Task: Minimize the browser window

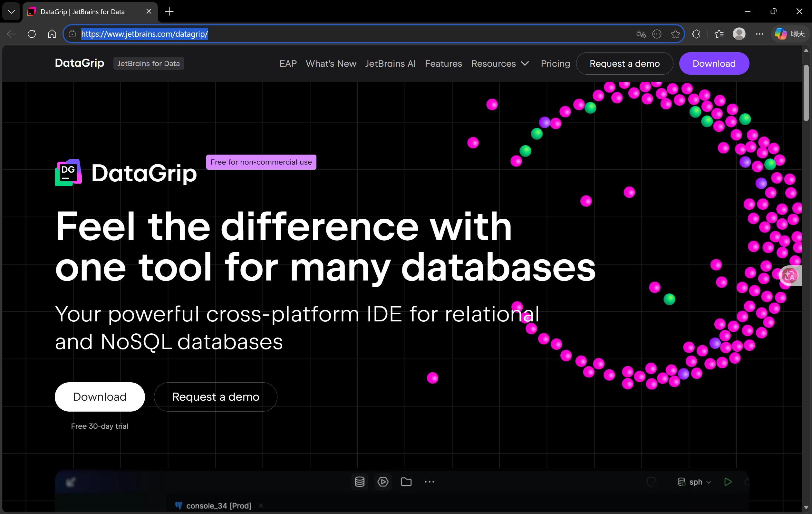Action: pos(748,12)
